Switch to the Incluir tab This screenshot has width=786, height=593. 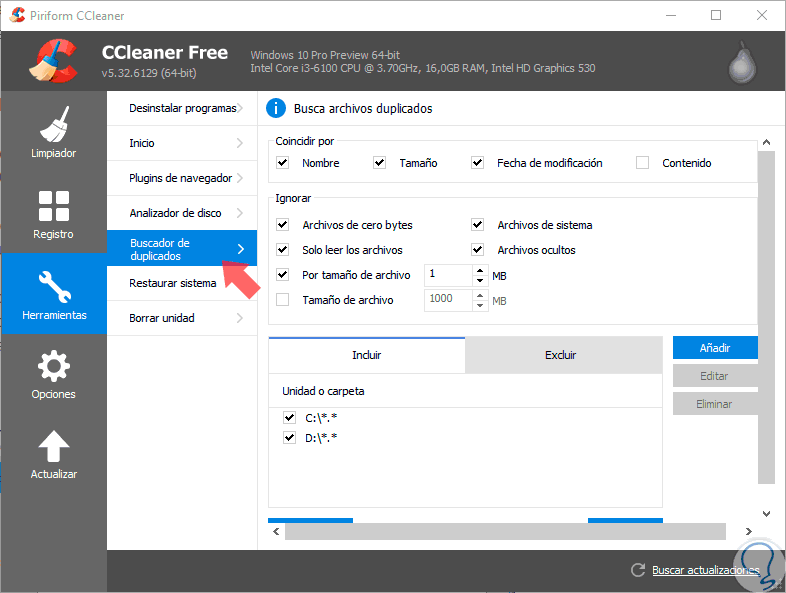367,355
